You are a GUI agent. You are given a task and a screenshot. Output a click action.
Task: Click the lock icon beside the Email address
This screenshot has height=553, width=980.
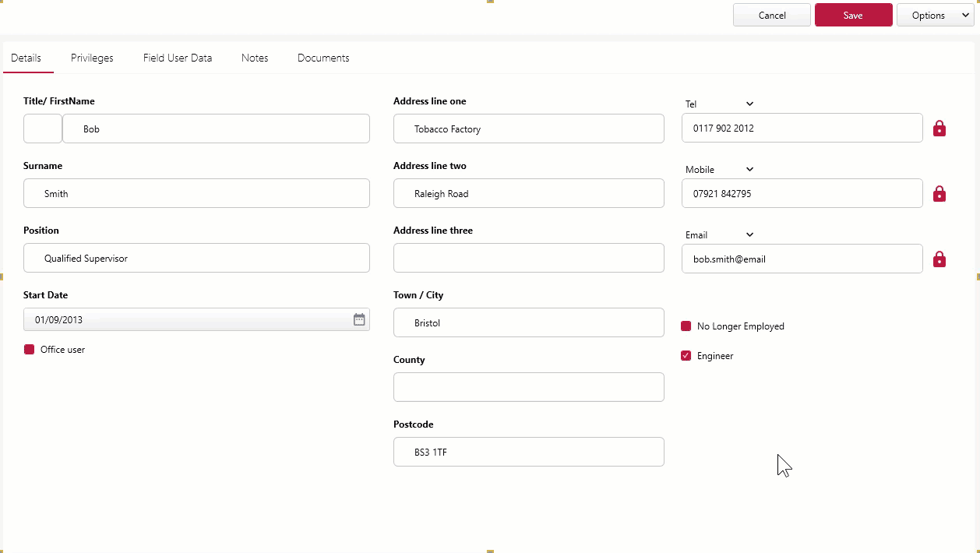[939, 259]
